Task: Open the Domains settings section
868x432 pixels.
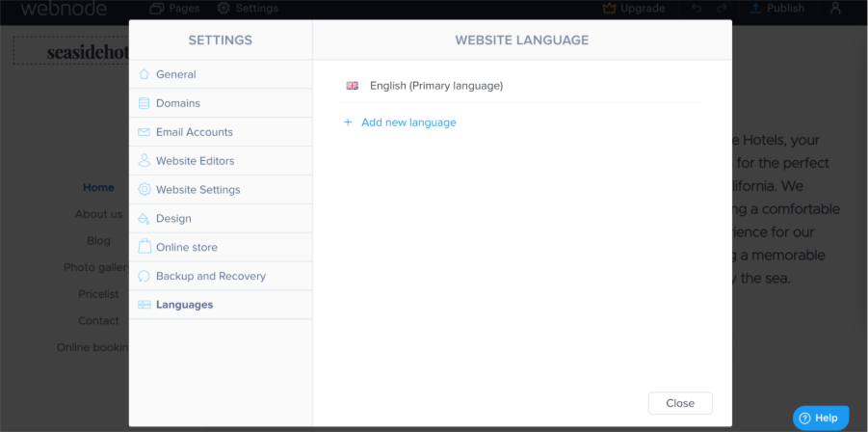Action: (x=221, y=103)
